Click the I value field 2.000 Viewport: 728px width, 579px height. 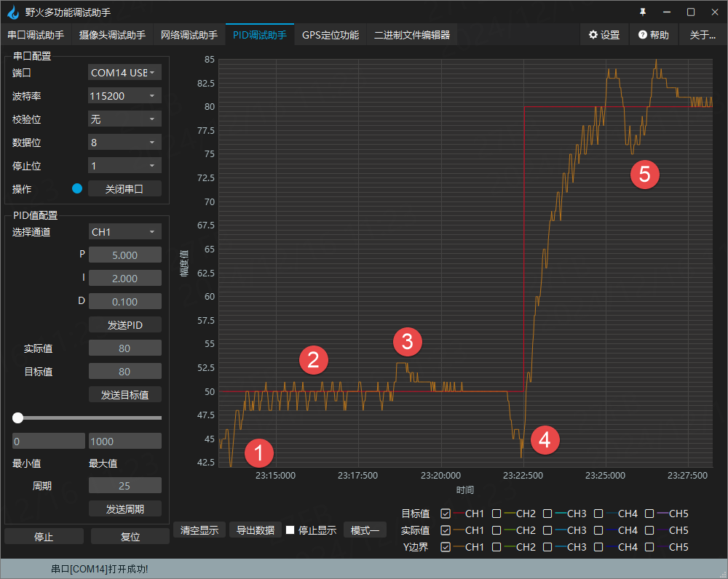tap(125, 279)
